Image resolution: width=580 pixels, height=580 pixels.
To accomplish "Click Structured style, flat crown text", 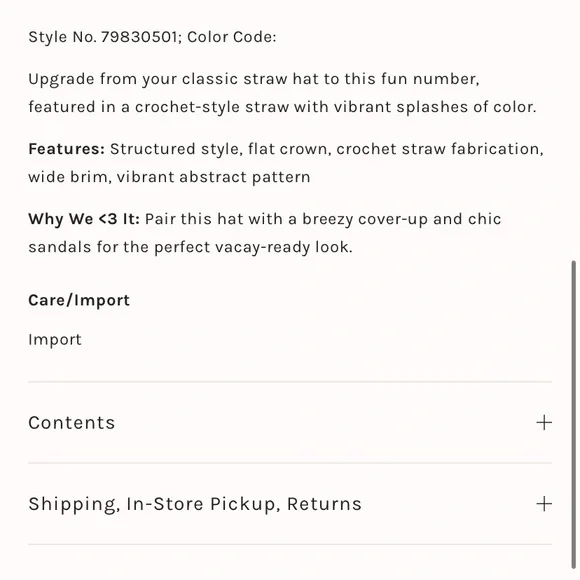I will 219,149.
